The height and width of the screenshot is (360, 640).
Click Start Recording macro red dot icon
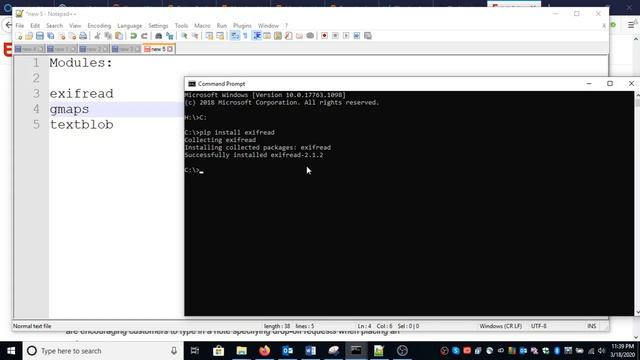[x=324, y=36]
